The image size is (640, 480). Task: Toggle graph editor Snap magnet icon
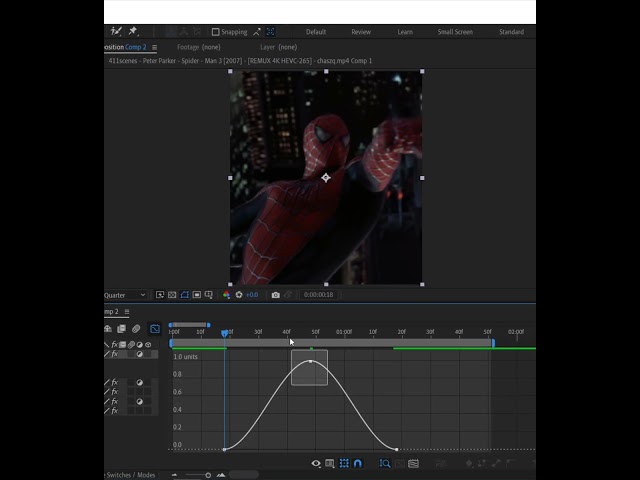click(x=358, y=463)
